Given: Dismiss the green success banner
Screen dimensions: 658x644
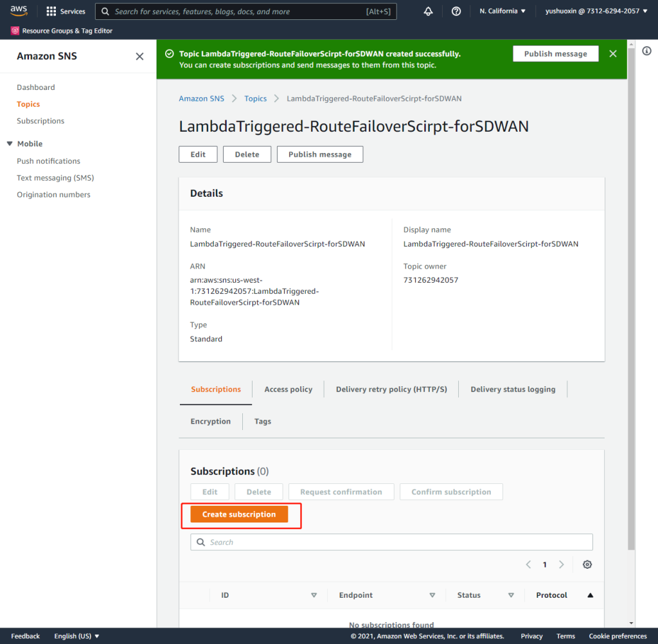Looking at the screenshot, I should [x=612, y=54].
